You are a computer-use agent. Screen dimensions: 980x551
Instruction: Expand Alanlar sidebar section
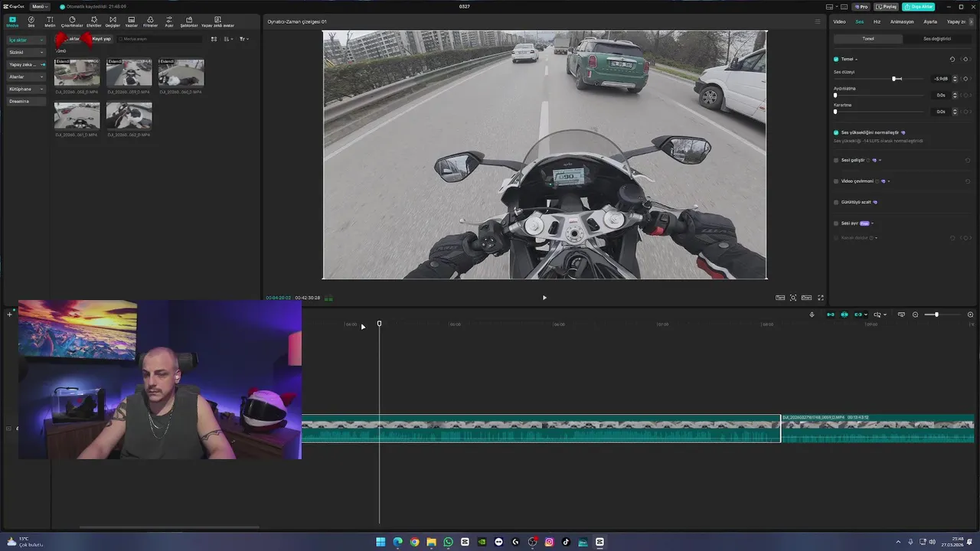coord(26,77)
